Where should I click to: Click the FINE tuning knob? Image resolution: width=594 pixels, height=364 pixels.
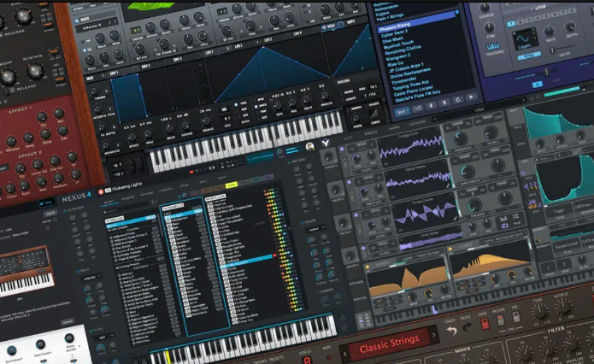(489, 27)
